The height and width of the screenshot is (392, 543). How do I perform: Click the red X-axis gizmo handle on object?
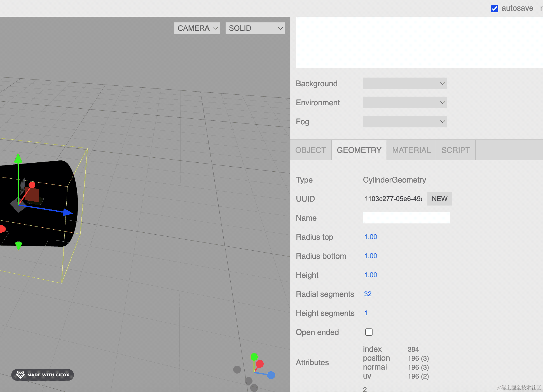32,185
